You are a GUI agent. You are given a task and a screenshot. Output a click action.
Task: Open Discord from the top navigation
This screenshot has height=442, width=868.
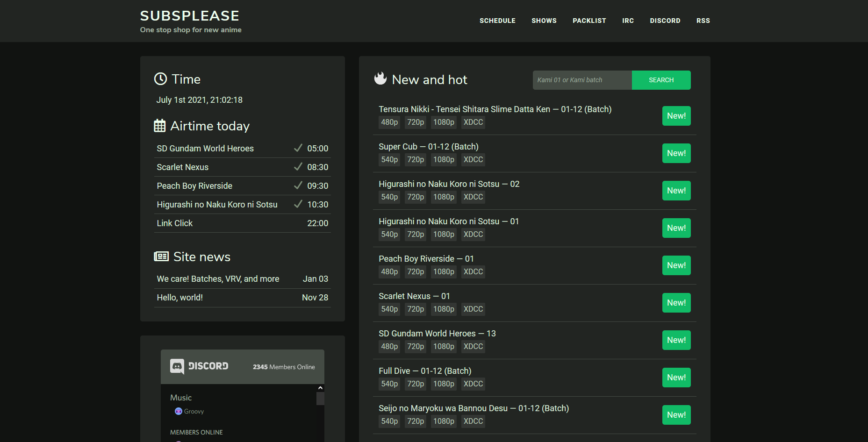[665, 21]
